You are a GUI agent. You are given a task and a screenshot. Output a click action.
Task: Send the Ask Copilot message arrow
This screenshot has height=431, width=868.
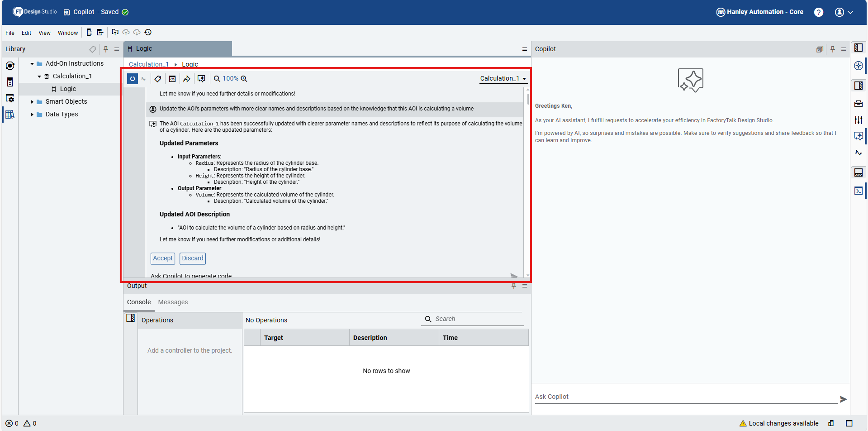(843, 399)
